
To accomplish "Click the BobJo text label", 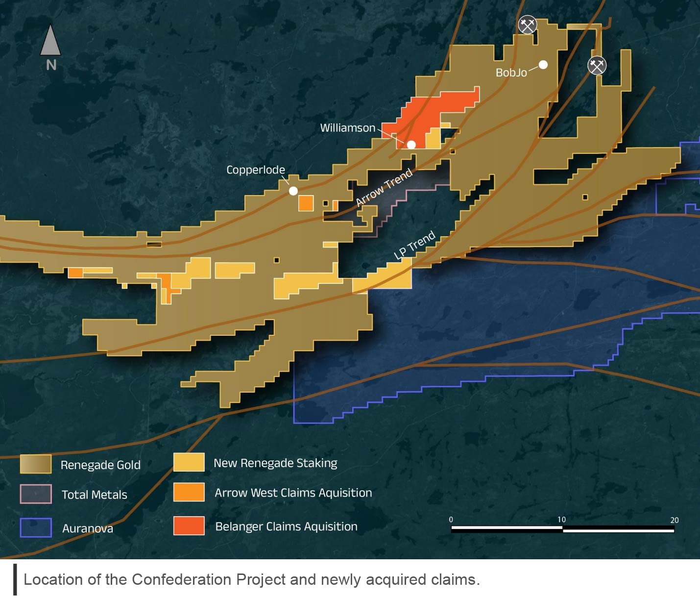I will [x=512, y=72].
